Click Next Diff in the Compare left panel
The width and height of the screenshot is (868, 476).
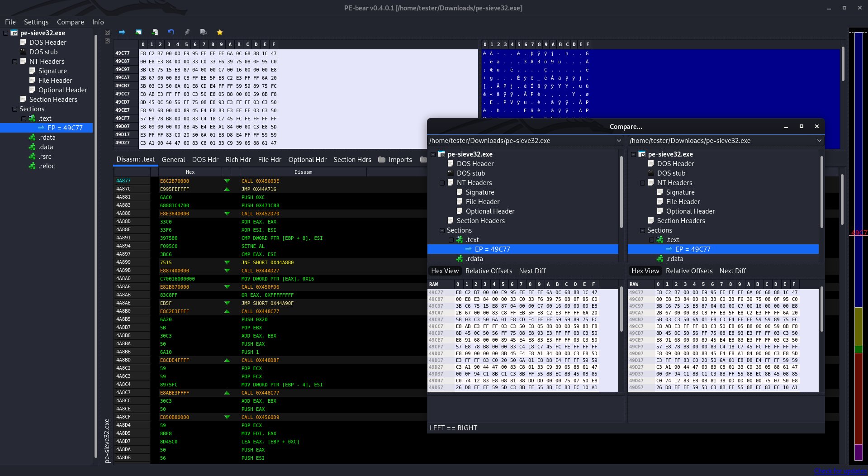(x=532, y=271)
